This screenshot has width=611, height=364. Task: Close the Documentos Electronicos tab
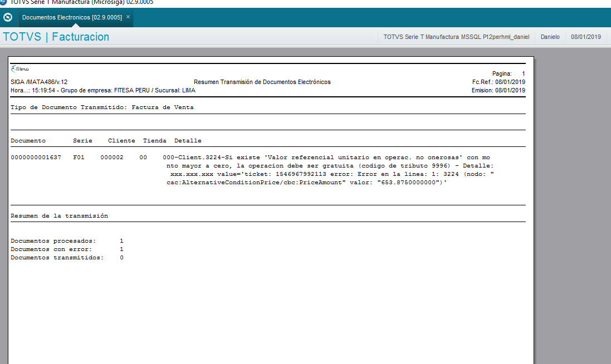click(128, 17)
